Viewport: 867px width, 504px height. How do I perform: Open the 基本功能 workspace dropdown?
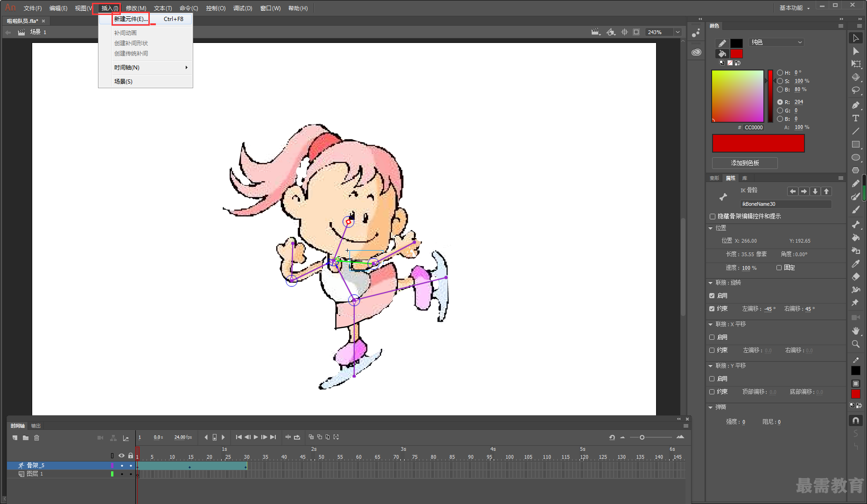tap(794, 8)
